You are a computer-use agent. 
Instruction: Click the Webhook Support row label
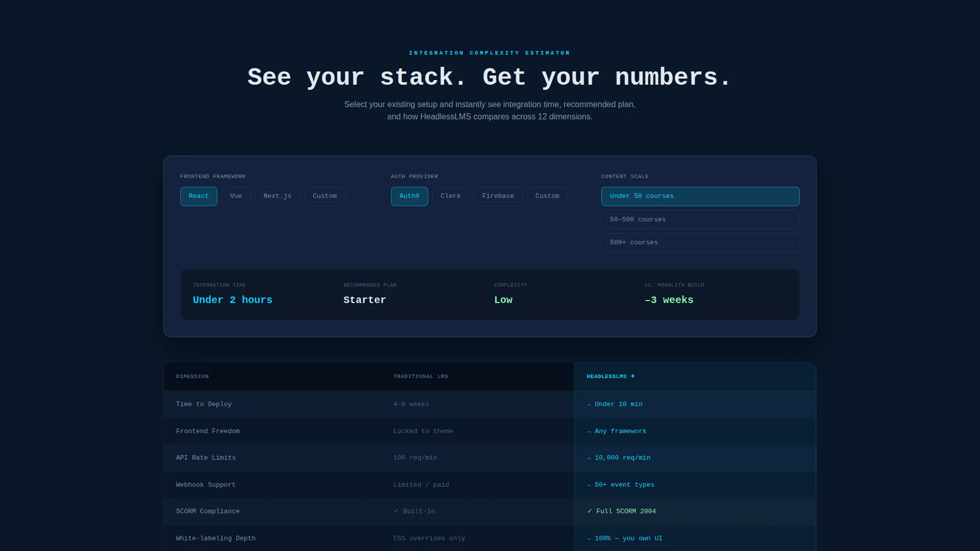coord(206,485)
